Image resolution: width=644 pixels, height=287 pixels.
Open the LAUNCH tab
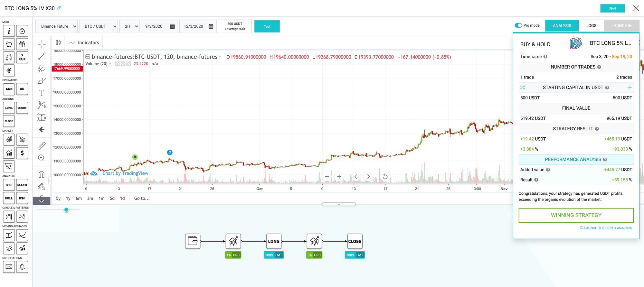pyautogui.click(x=621, y=25)
